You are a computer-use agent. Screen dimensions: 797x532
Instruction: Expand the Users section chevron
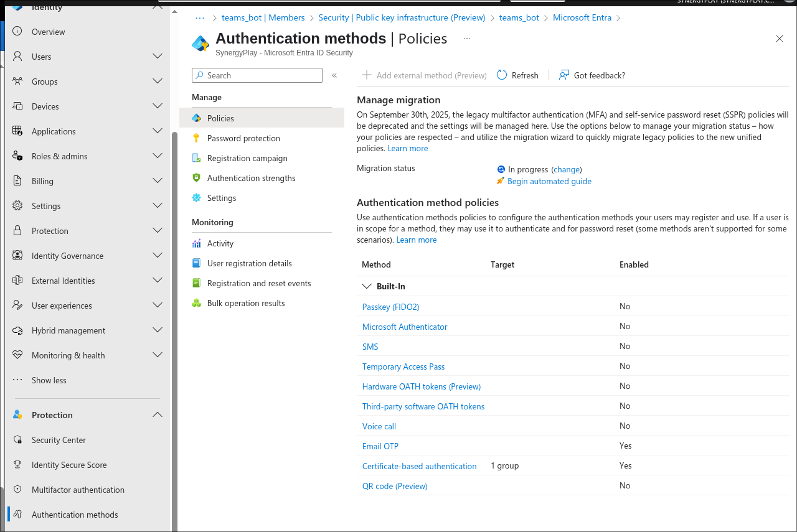(x=158, y=56)
